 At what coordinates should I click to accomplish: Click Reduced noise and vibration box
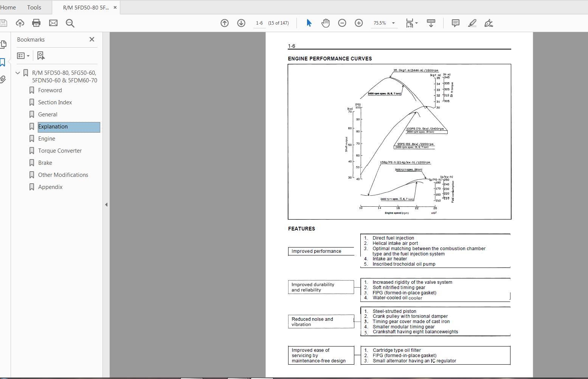tap(321, 322)
